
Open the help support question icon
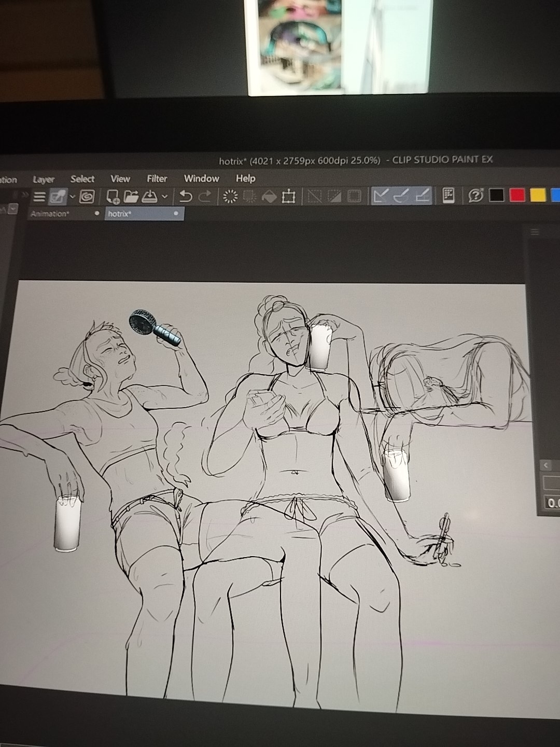coord(475,196)
